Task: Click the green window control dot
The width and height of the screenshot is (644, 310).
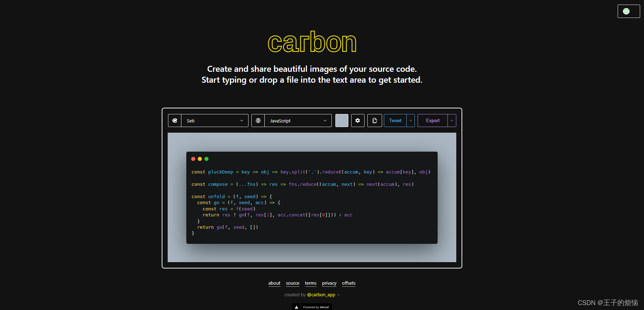Action: click(206, 159)
